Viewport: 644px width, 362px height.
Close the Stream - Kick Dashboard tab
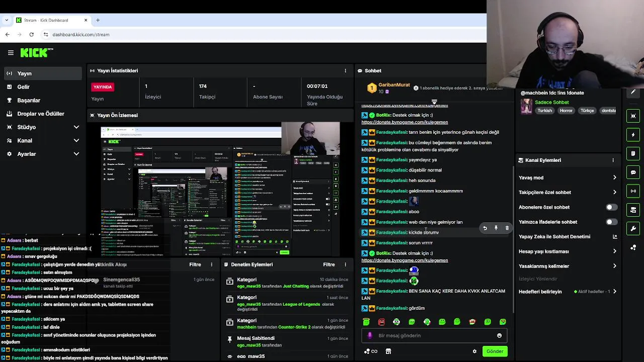point(86,20)
